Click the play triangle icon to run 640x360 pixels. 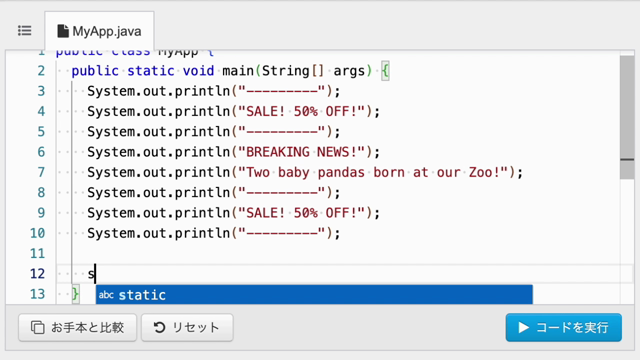pos(523,327)
